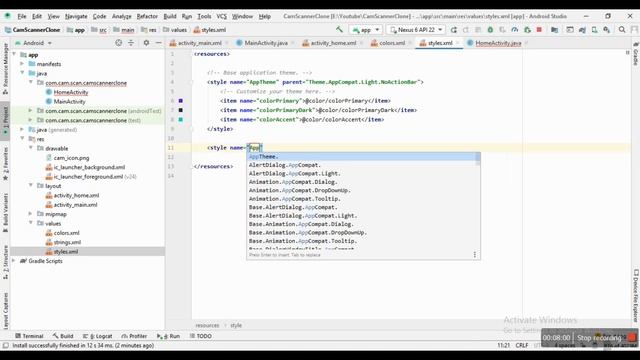Expand the manifests folder
640x360 pixels.
pos(22,64)
